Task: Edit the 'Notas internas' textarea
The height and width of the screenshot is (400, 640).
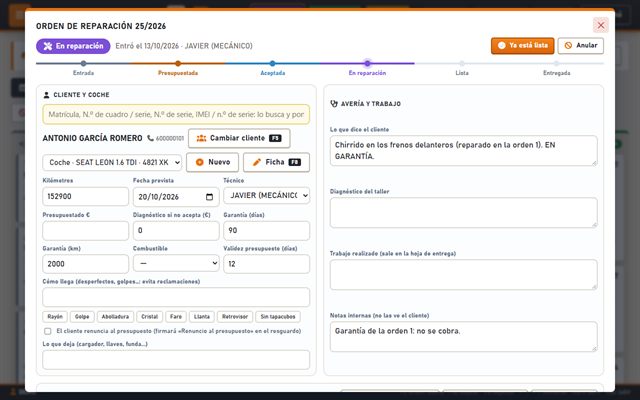Action: 464,337
